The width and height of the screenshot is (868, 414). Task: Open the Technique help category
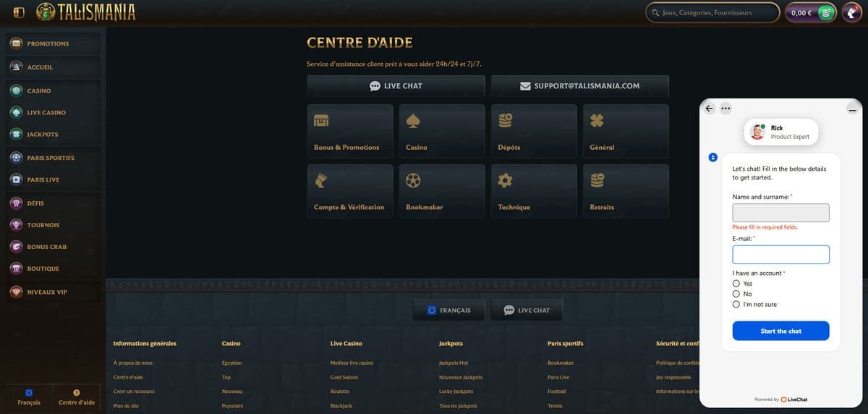click(534, 191)
